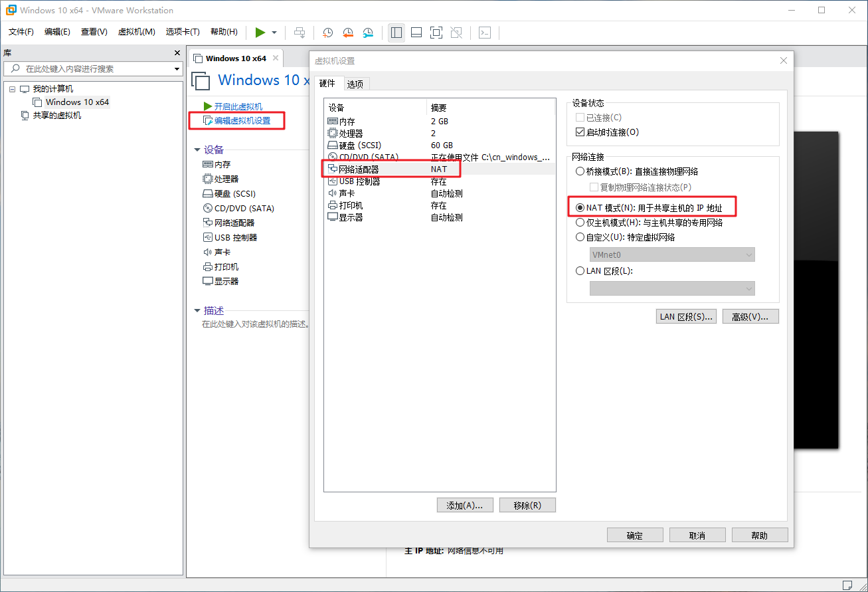868x592 pixels.
Task: Click 处理器 in the main window device list
Action: [226, 179]
